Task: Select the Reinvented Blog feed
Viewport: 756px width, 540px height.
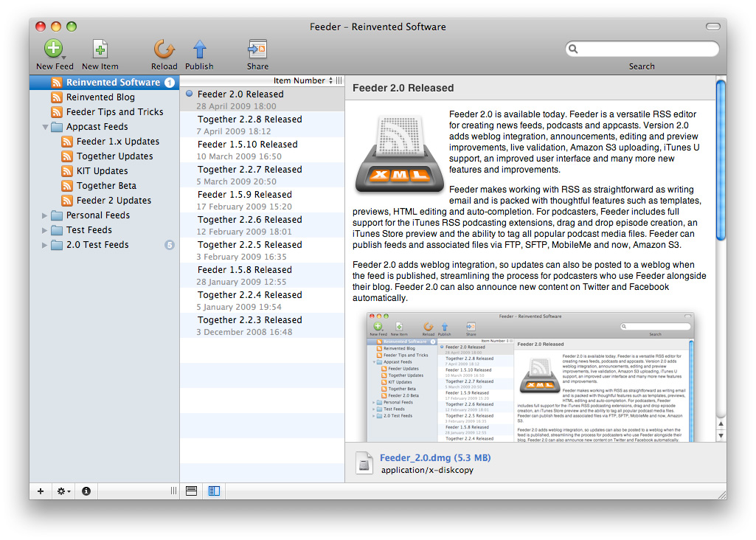Action: click(x=104, y=97)
